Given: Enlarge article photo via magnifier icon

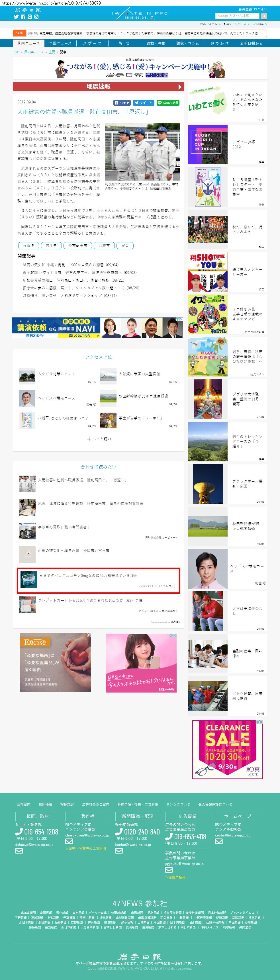Looking at the screenshot, I should click(x=107, y=184).
